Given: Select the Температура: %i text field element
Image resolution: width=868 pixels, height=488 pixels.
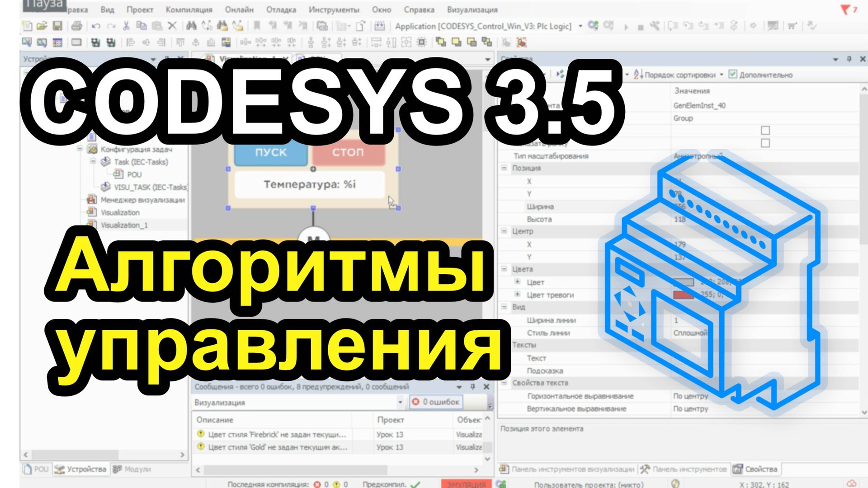Looking at the screenshot, I should tap(310, 184).
